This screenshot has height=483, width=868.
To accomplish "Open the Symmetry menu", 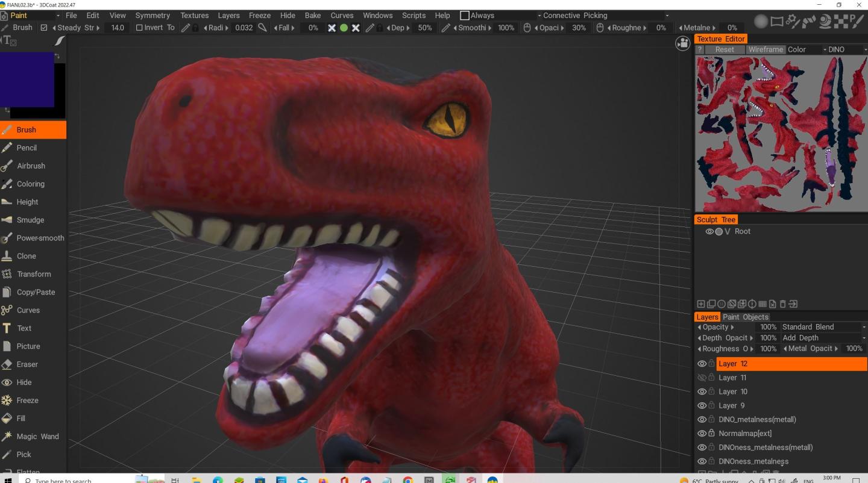I will [x=153, y=16].
